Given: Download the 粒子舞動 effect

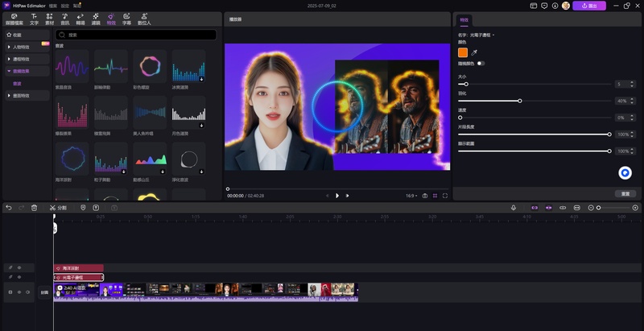Looking at the screenshot, I should coord(124,172).
